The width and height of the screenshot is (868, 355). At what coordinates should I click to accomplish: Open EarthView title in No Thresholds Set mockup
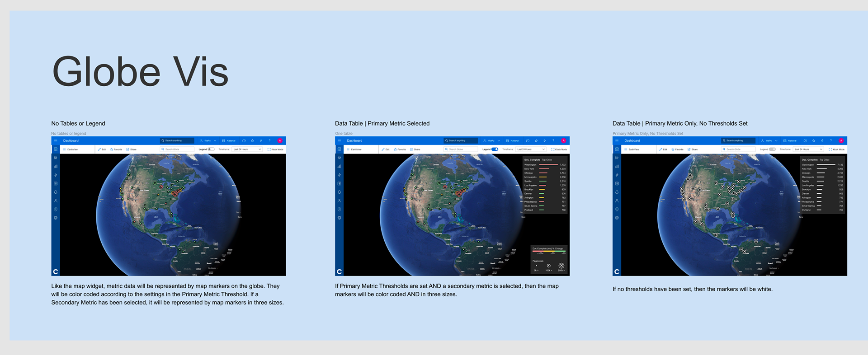(633, 149)
